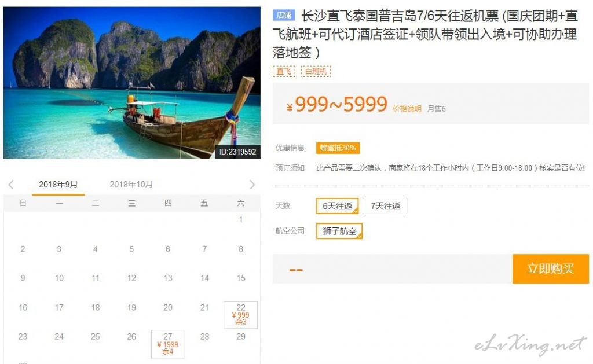Screen dimensions: 593x364
Task: Advance calendar with the right chevron arrow
Action: (252, 185)
